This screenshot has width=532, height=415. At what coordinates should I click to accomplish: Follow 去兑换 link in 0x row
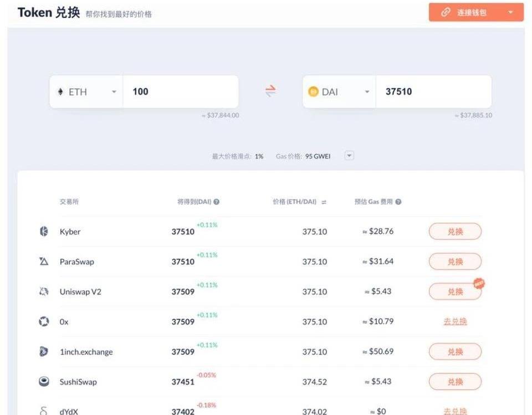(455, 321)
